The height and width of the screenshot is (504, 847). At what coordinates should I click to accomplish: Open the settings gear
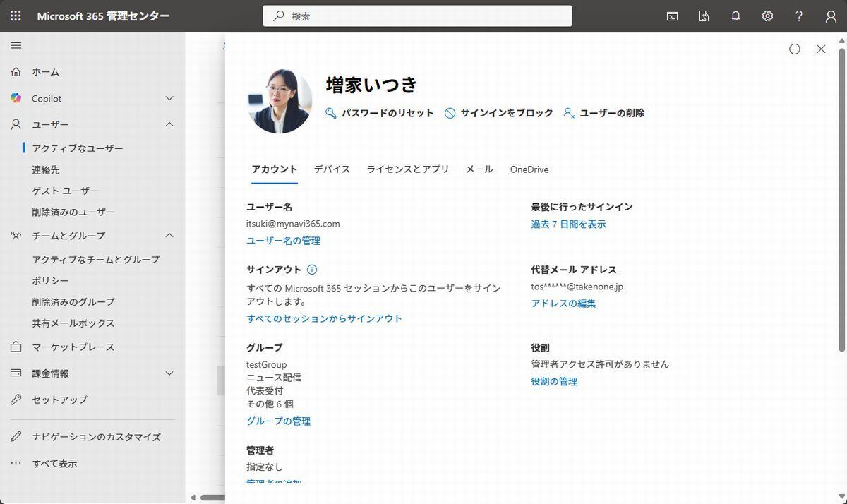tap(767, 16)
